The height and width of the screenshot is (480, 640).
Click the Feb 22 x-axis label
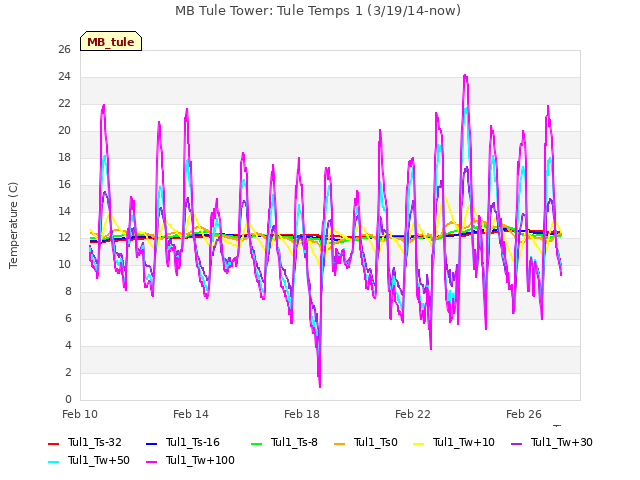click(x=413, y=414)
